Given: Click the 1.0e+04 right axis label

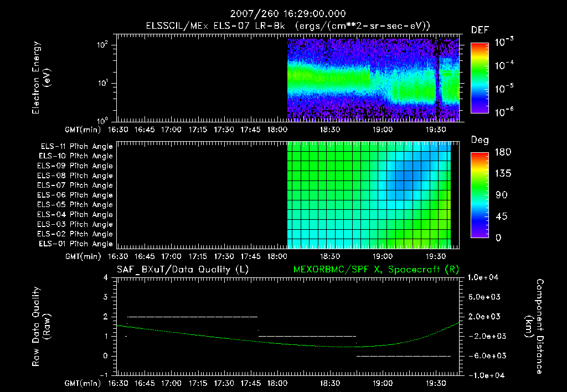Looking at the screenshot, I should (483, 277).
